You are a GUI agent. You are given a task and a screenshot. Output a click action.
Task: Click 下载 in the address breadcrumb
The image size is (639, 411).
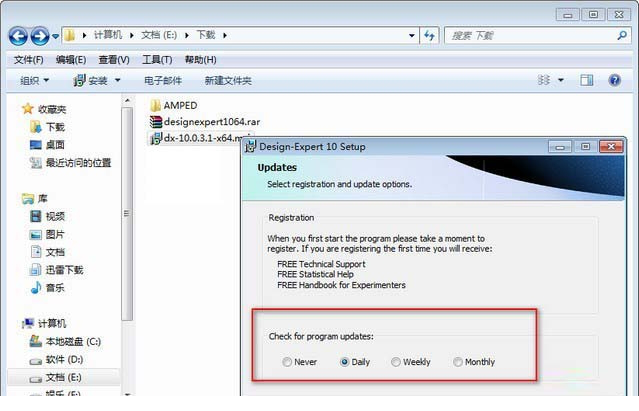206,35
